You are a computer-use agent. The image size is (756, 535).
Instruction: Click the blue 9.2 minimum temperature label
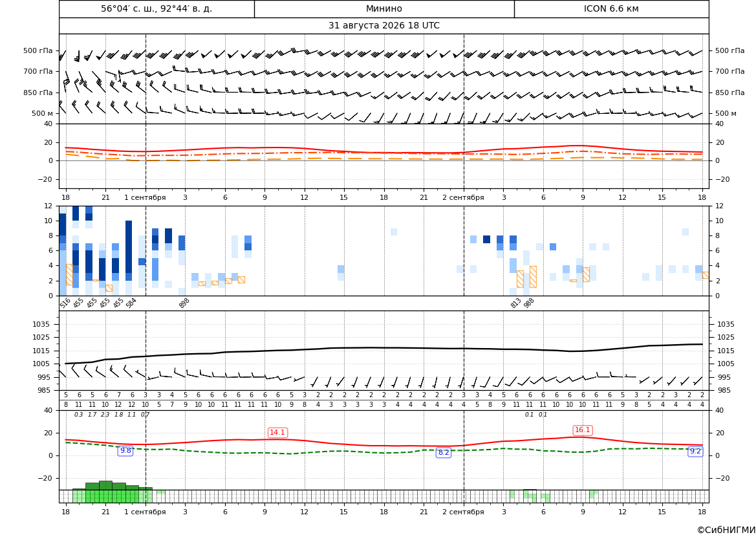[x=695, y=452]
